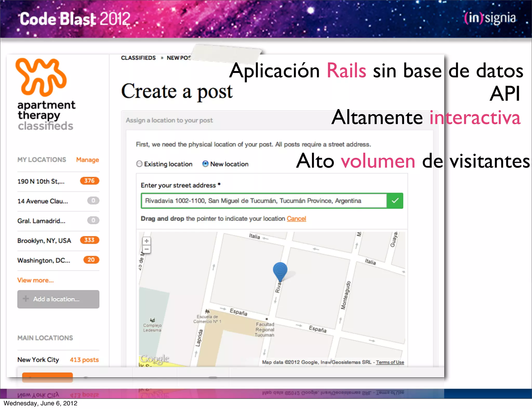This screenshot has width=532, height=409.
Task: Click the Manage locations link
Action: [88, 160]
